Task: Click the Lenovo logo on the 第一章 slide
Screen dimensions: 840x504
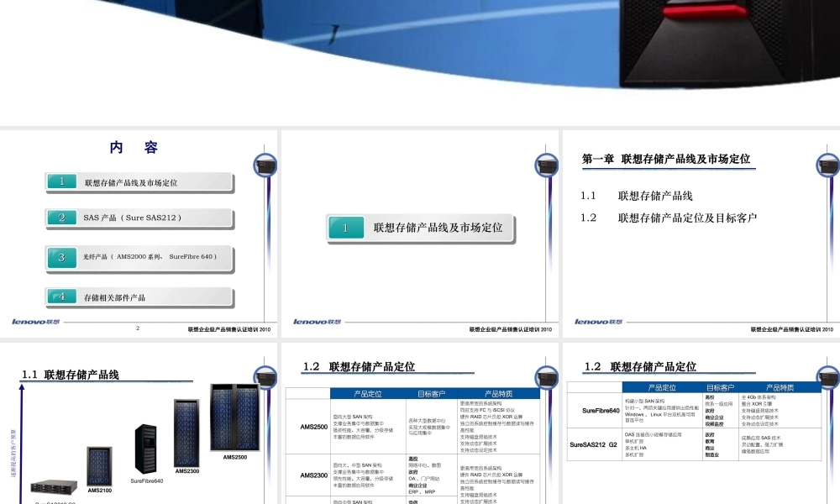Action: click(598, 322)
